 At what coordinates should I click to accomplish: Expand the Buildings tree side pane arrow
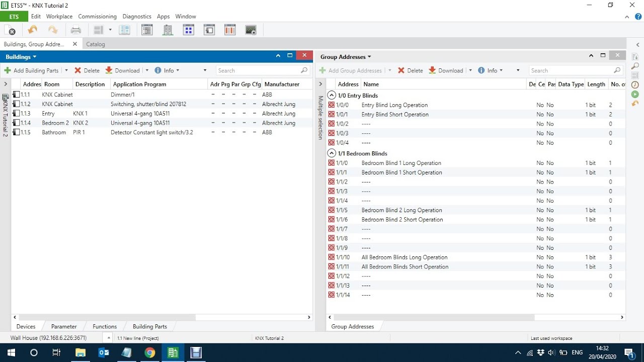(6, 84)
